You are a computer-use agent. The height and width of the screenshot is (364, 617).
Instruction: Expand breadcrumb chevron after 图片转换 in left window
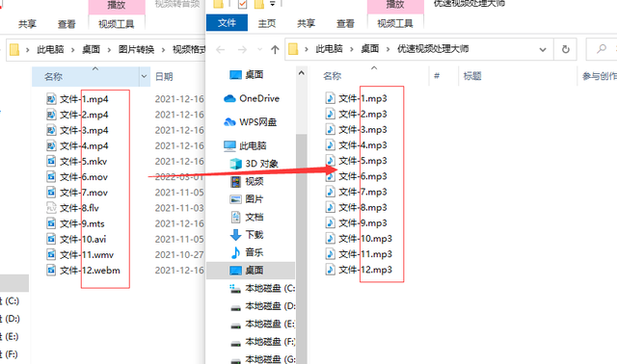tap(163, 49)
